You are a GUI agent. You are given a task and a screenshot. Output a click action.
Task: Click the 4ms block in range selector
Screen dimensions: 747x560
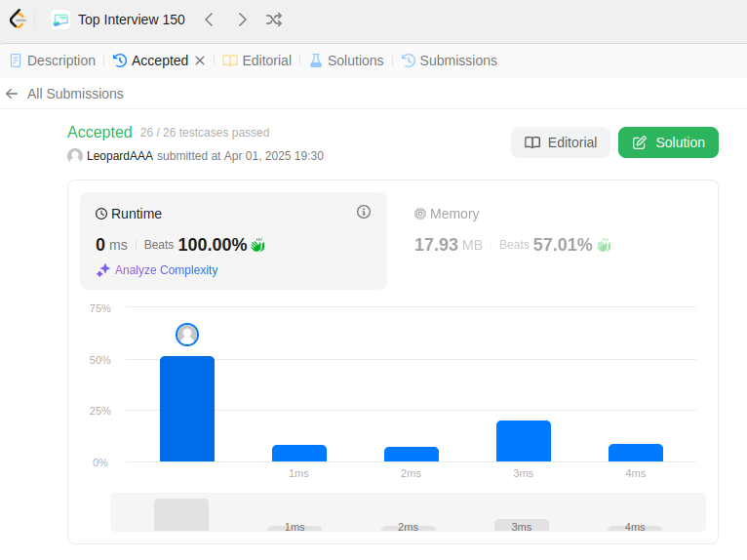point(635,528)
